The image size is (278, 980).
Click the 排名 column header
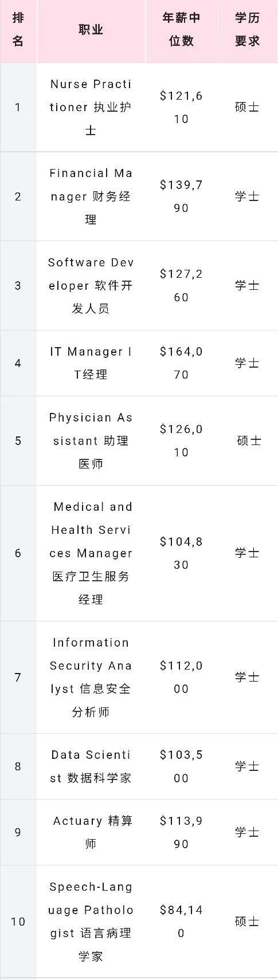pyautogui.click(x=18, y=30)
